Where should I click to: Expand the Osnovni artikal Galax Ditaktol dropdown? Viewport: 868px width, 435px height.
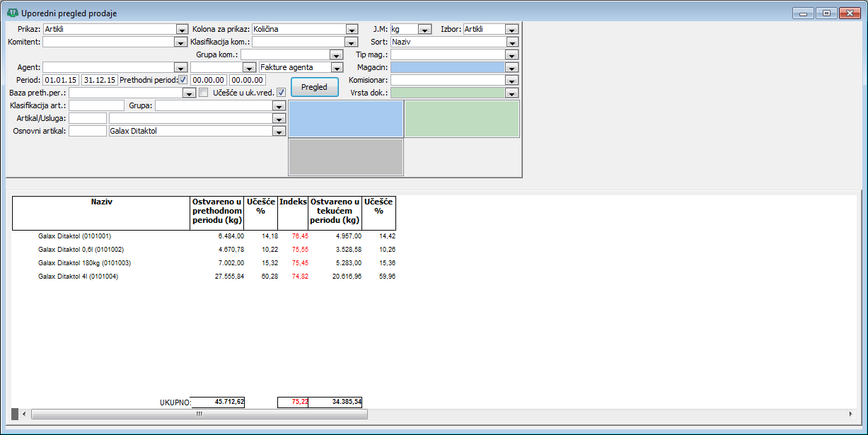click(x=279, y=132)
